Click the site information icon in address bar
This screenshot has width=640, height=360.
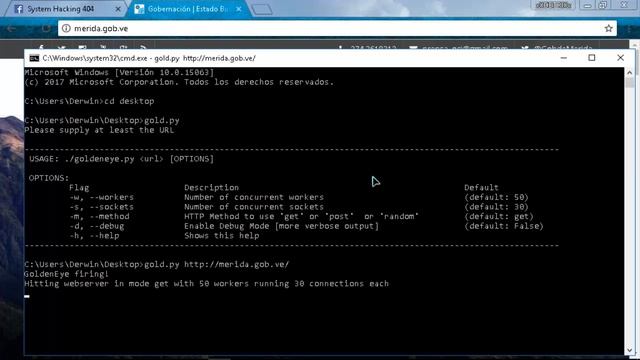click(x=66, y=29)
